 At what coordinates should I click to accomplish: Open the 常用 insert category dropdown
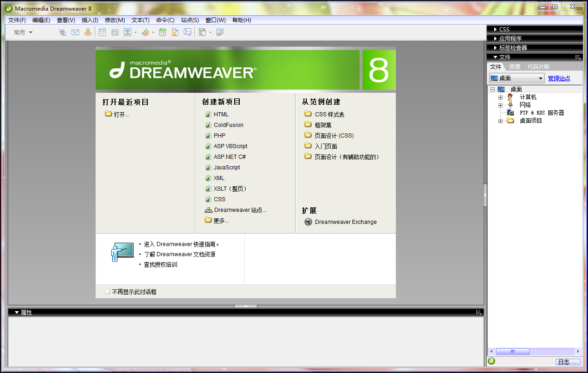[x=23, y=32]
